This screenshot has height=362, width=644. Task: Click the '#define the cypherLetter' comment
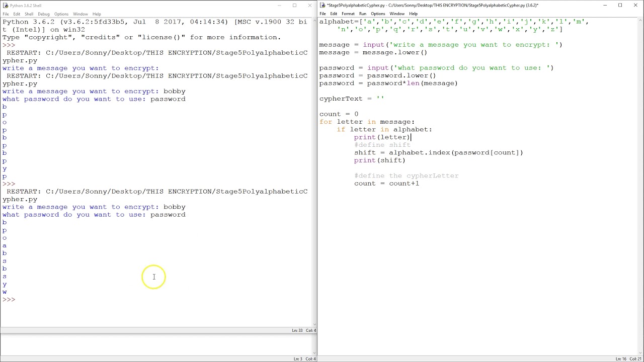coord(407,175)
